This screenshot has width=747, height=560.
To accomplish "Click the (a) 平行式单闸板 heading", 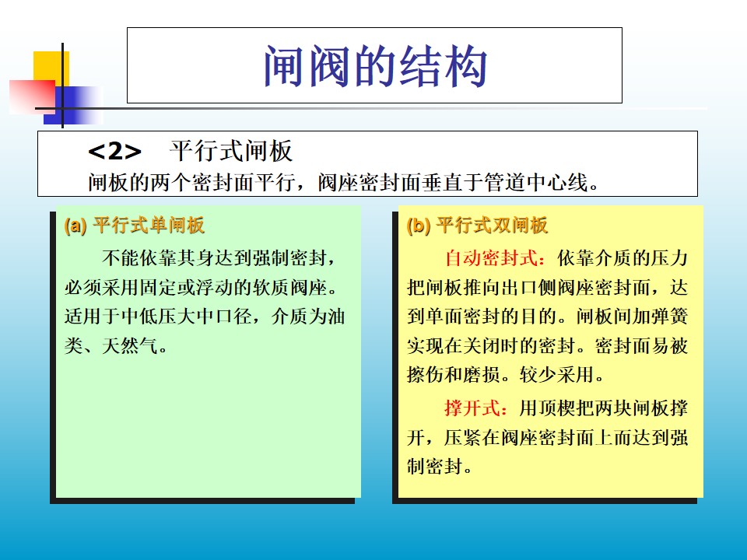I will click(x=134, y=226).
